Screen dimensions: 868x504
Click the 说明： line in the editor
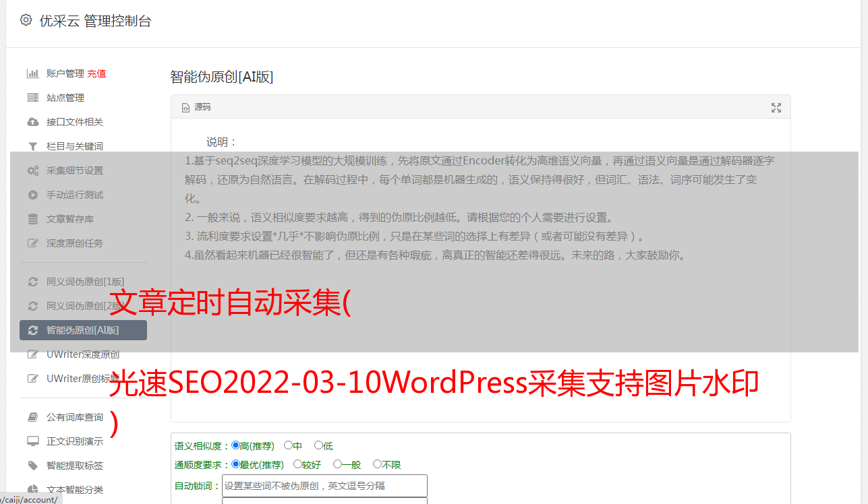[222, 142]
